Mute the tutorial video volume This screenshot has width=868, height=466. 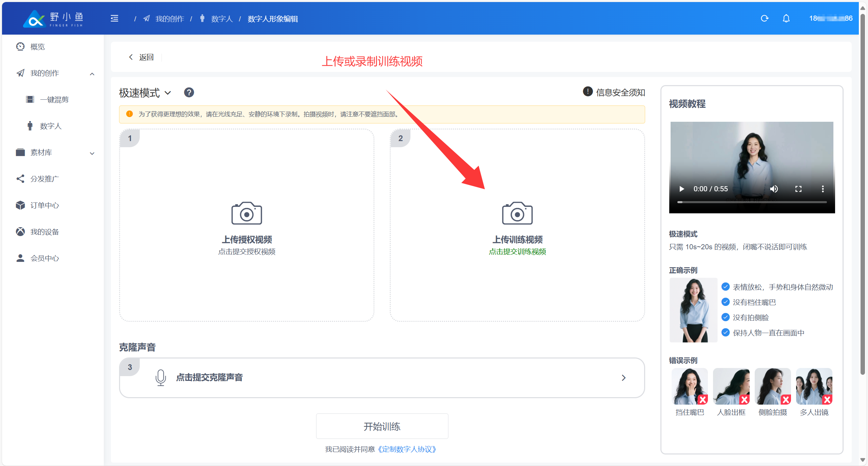point(774,189)
